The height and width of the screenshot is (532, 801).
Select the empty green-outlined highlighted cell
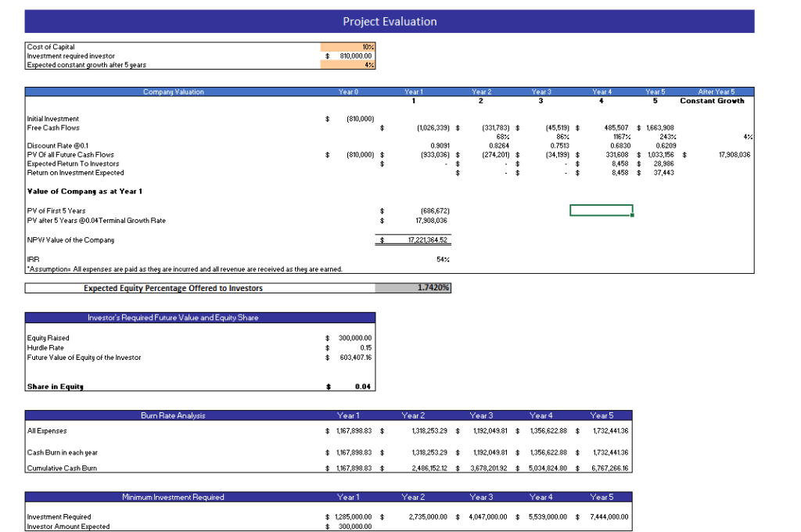602,210
